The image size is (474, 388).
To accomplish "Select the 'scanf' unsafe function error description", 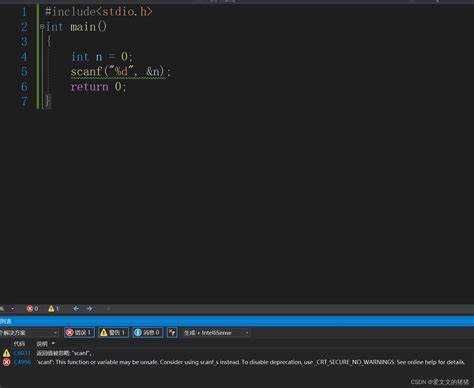I will tap(250, 362).
